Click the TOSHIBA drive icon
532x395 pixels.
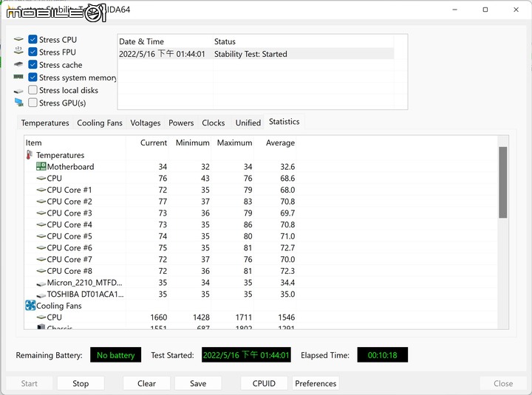41,295
